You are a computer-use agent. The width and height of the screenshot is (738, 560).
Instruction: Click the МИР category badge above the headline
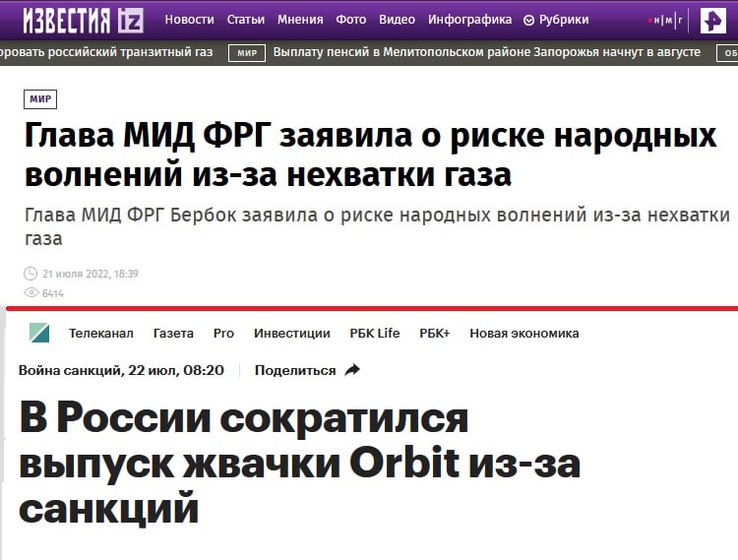tap(40, 99)
